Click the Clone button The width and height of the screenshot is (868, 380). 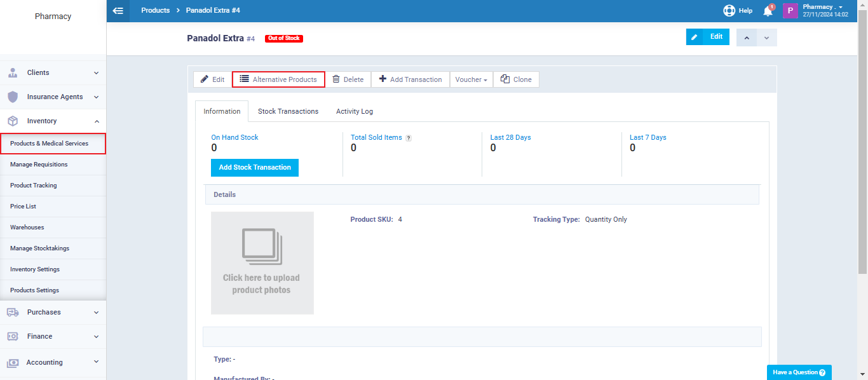516,79
